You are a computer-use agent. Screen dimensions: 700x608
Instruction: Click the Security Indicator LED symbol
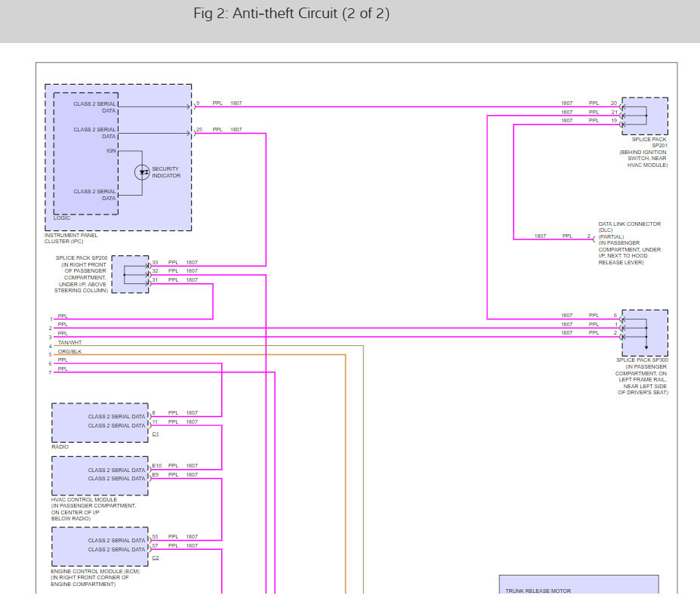coord(142,172)
